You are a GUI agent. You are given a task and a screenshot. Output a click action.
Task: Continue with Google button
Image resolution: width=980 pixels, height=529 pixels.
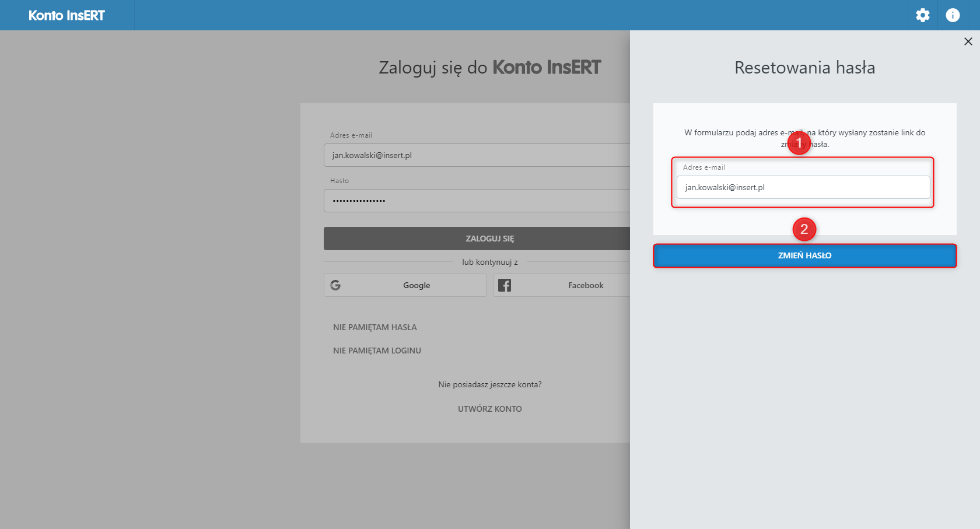click(405, 285)
